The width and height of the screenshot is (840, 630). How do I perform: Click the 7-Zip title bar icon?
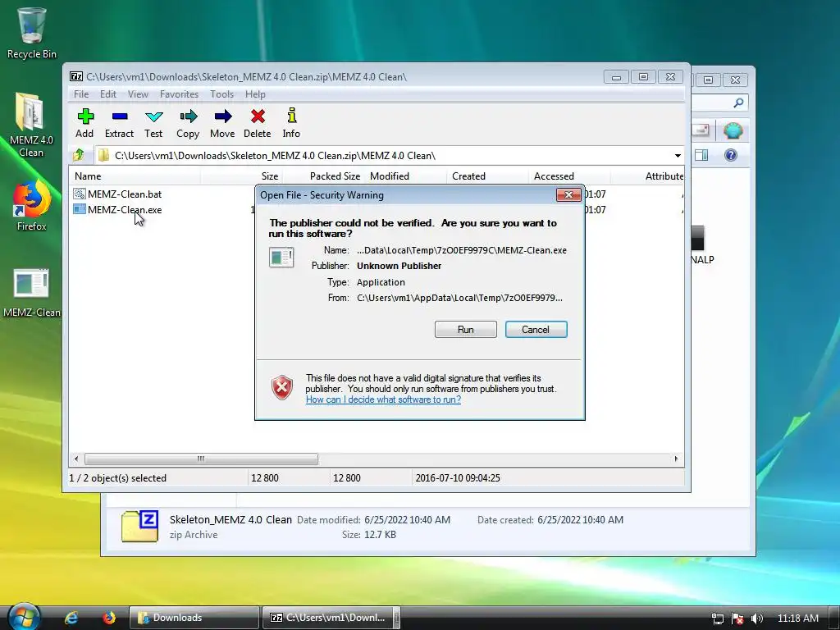76,76
